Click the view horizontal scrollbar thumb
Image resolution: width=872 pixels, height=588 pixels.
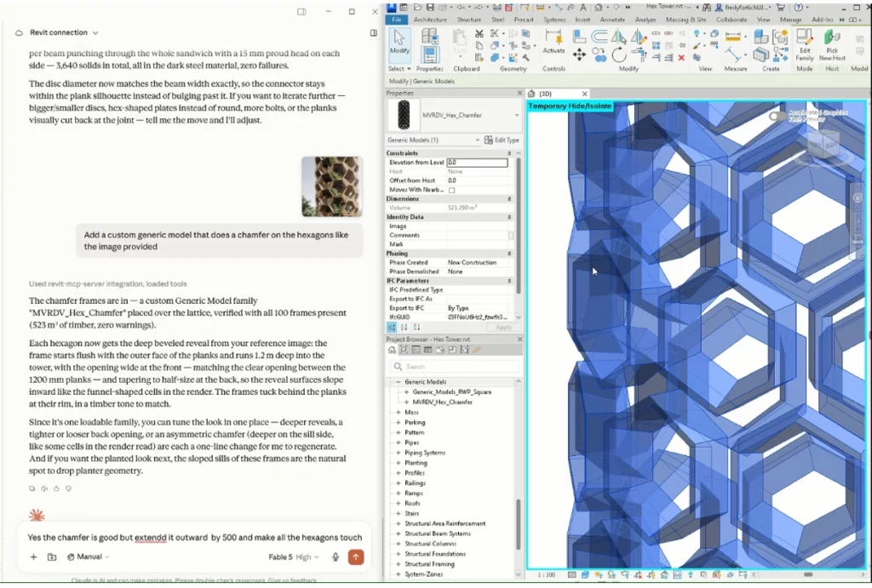pos(808,574)
